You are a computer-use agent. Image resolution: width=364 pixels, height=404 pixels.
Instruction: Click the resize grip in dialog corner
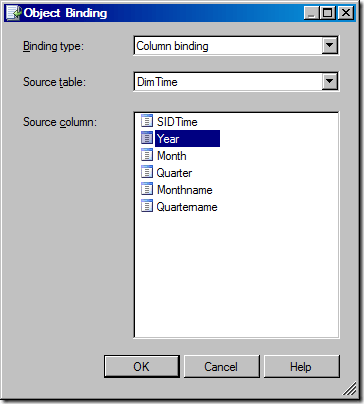click(350, 389)
